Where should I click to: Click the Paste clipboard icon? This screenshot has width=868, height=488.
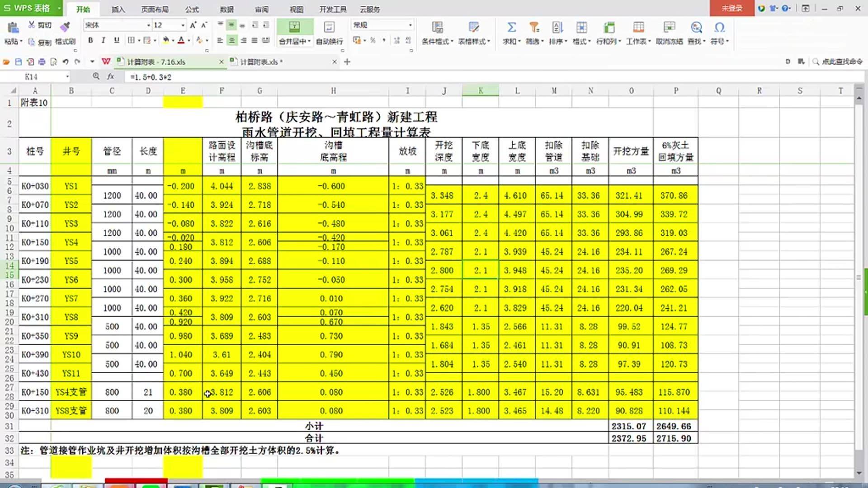13,28
